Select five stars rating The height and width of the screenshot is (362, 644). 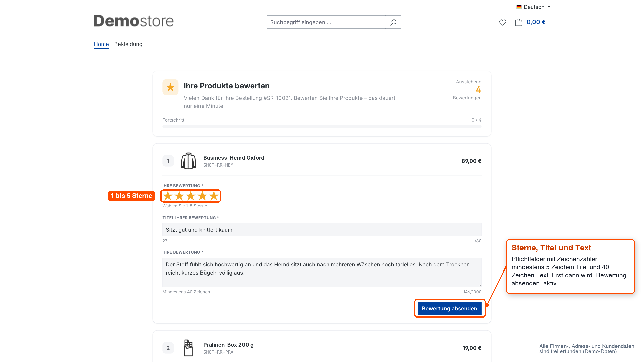pyautogui.click(x=214, y=196)
